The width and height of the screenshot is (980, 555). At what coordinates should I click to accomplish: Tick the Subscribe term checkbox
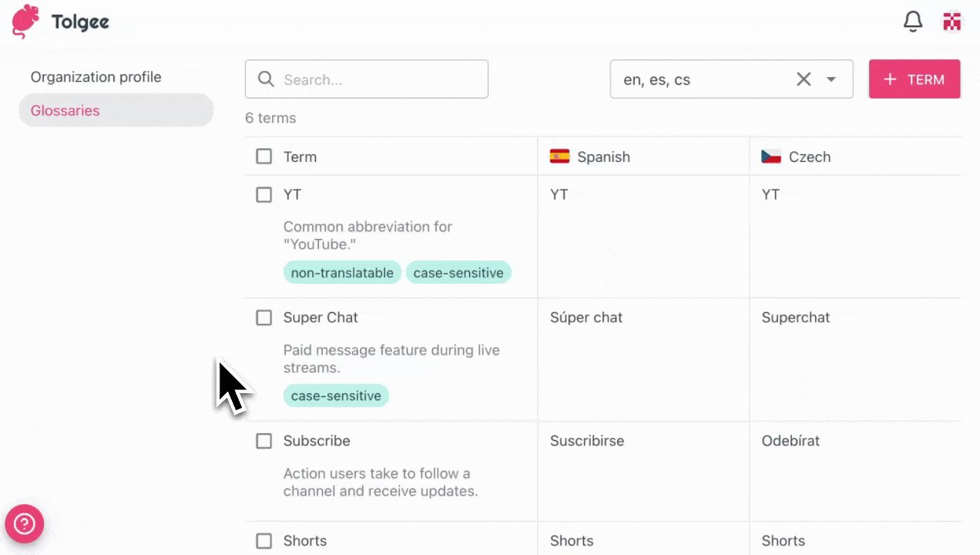[264, 441]
